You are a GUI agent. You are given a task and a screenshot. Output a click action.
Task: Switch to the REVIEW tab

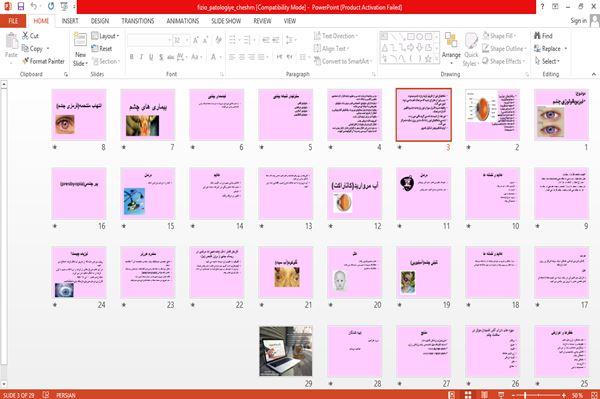click(x=262, y=21)
